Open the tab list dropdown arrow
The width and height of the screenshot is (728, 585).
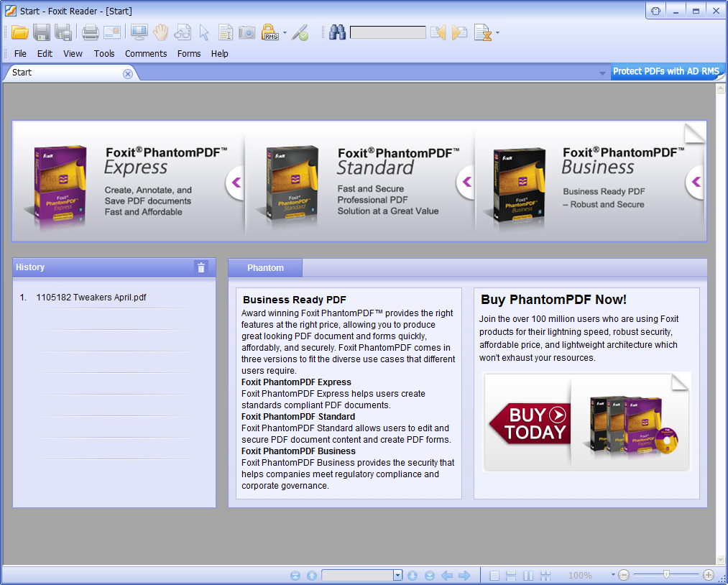pyautogui.click(x=602, y=73)
